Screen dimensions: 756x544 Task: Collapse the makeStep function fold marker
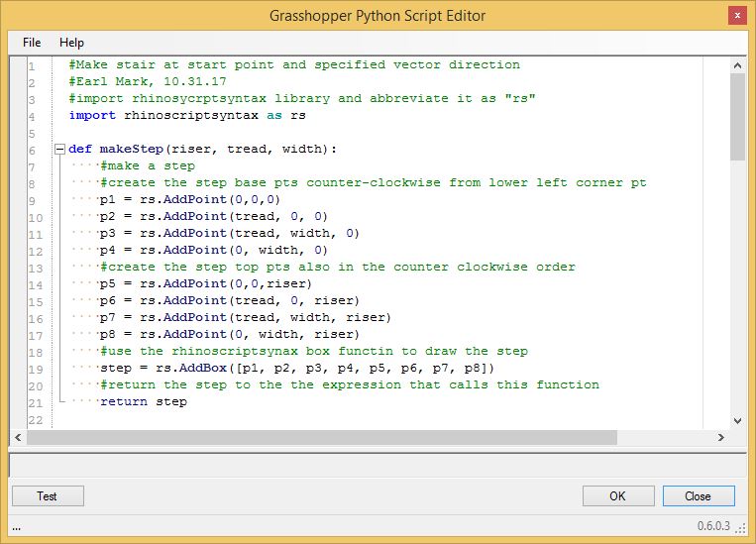pos(59,149)
